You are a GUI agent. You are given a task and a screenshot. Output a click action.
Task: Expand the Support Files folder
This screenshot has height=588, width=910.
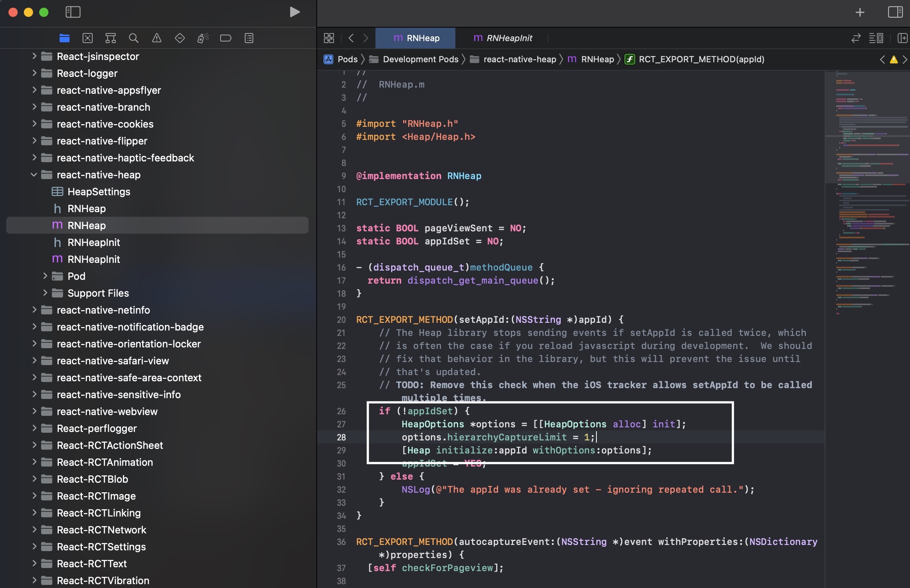click(x=45, y=293)
